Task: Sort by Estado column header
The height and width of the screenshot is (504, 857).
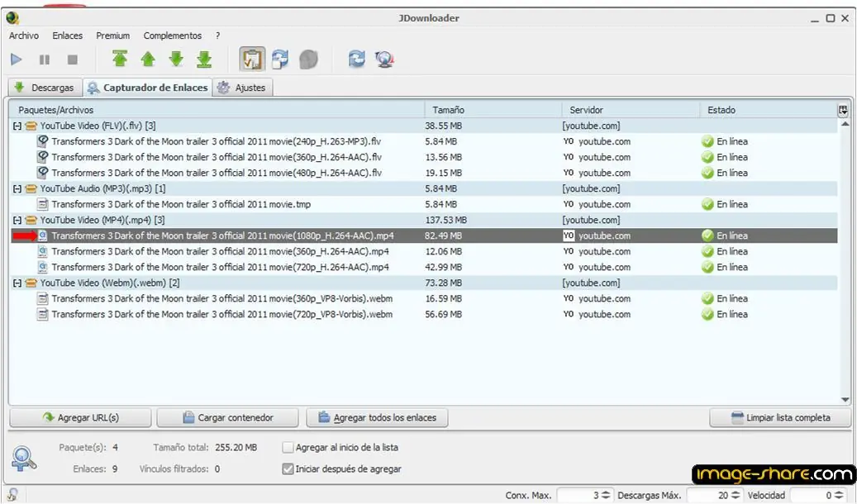Action: [769, 110]
